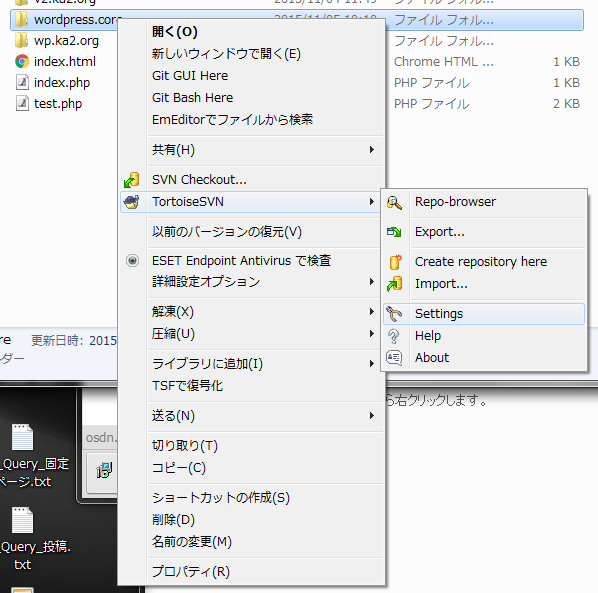598x593 pixels.
Task: Click the 2 KB size cell
Action: tap(566, 104)
